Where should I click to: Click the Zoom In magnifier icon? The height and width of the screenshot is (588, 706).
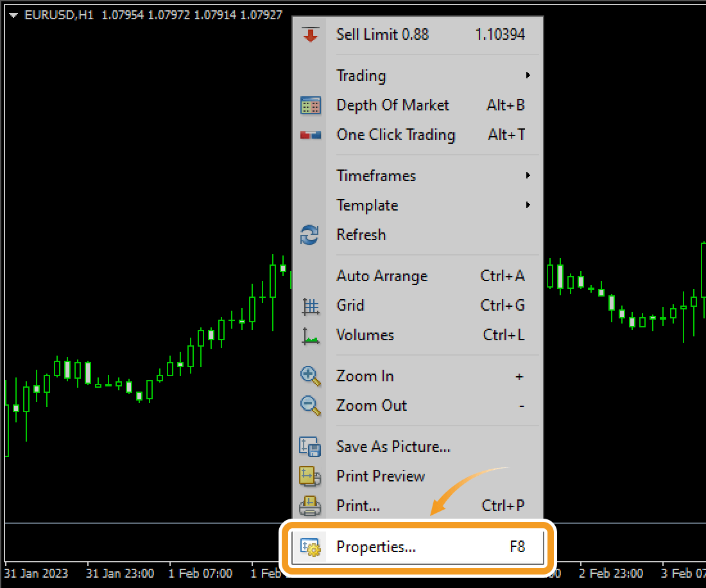[310, 376]
